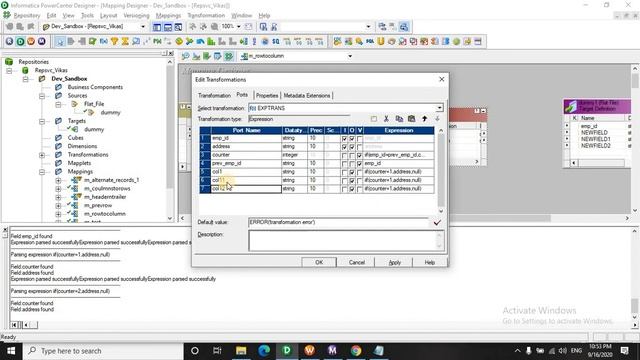Viewport: 640px width, 360px height.
Task: Click the green D Designer taskbar icon
Action: [x=287, y=351]
